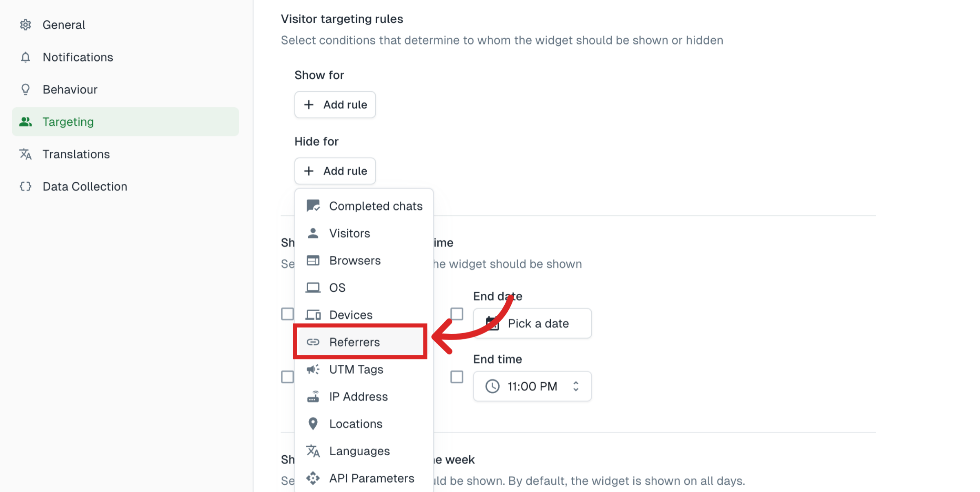Enable the End date checkbox
980x492 pixels.
(x=457, y=314)
